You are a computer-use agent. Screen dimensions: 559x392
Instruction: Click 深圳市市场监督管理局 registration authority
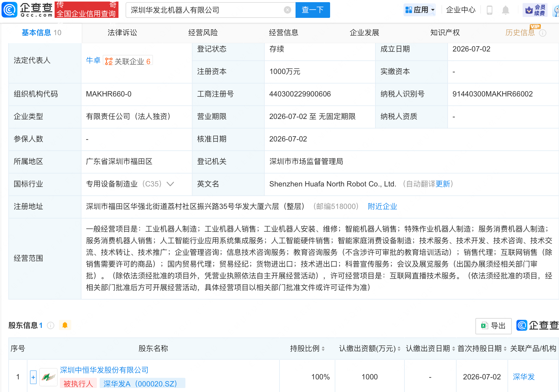pyautogui.click(x=306, y=161)
